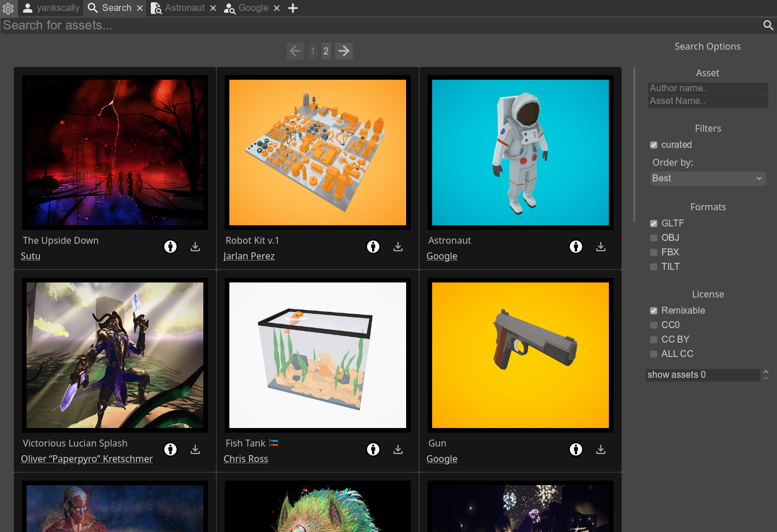777x532 pixels.
Task: Show info for The Upside Down asset
Action: [x=170, y=247]
